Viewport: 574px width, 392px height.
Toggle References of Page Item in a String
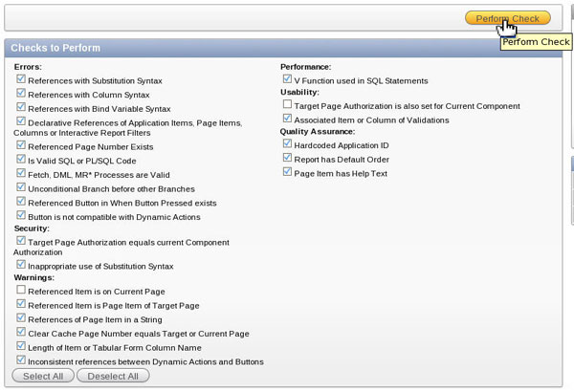point(21,318)
